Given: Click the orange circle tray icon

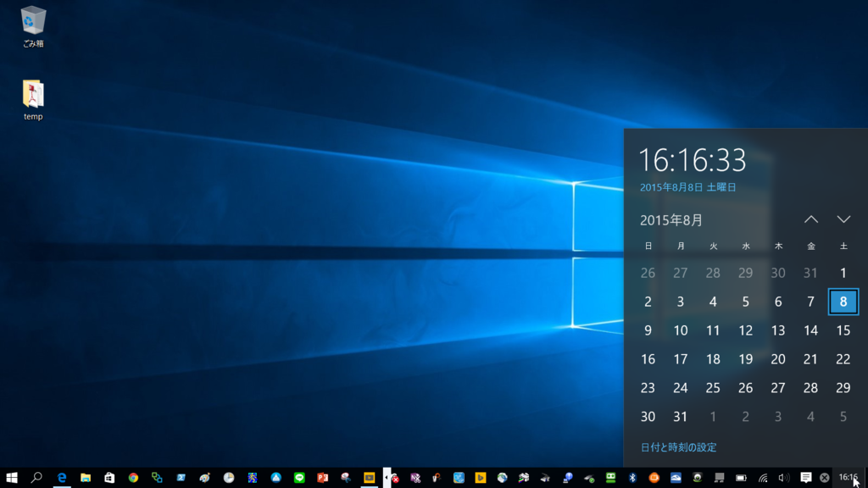Looking at the screenshot, I should point(654,478).
